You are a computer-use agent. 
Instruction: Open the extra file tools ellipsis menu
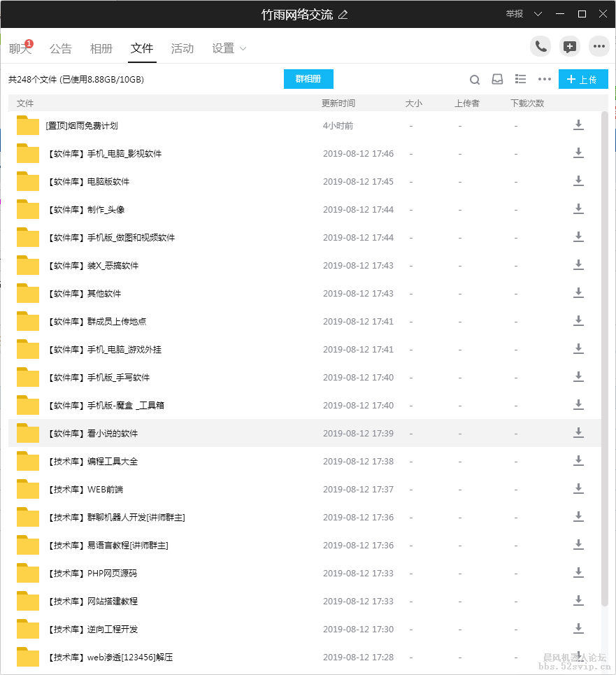click(x=545, y=80)
